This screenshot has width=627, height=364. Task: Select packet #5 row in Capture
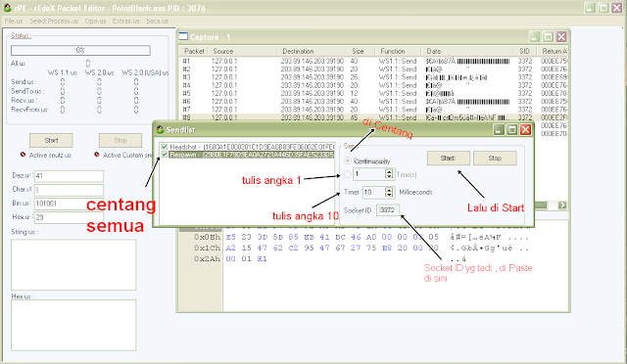point(374,93)
